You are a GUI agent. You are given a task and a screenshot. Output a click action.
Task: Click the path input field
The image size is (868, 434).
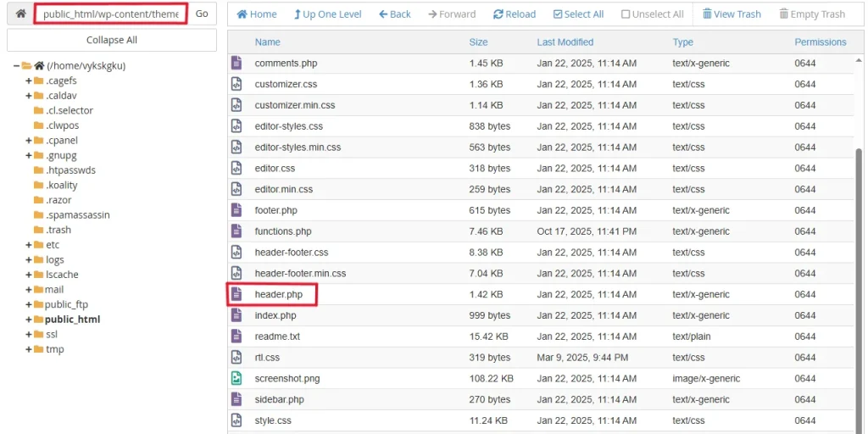pyautogui.click(x=111, y=14)
